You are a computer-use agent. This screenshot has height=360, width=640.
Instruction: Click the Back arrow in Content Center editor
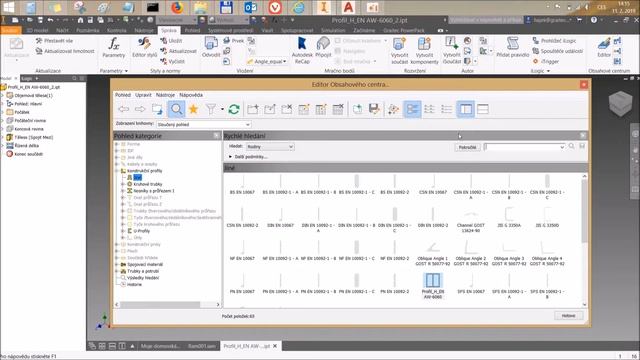click(x=124, y=109)
